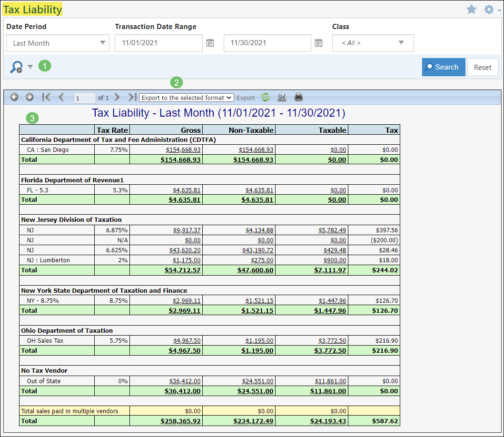
Task: Navigate forward using the right arrow icon
Action: click(x=29, y=97)
